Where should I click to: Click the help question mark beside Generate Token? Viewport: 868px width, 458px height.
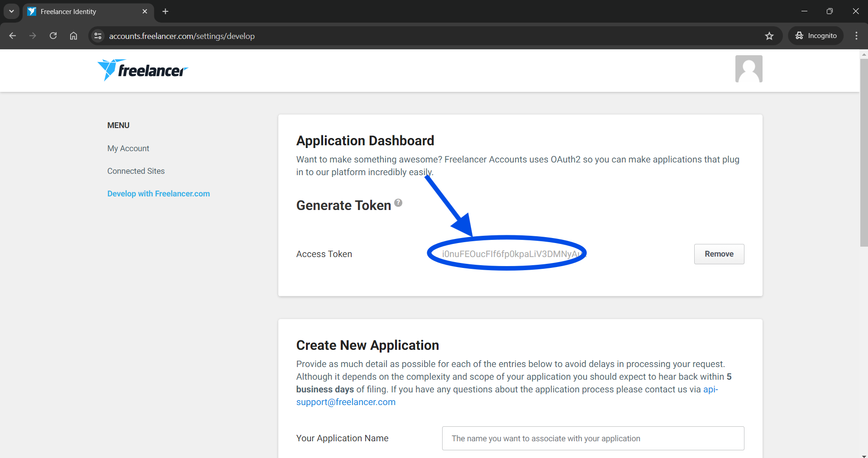click(x=398, y=203)
